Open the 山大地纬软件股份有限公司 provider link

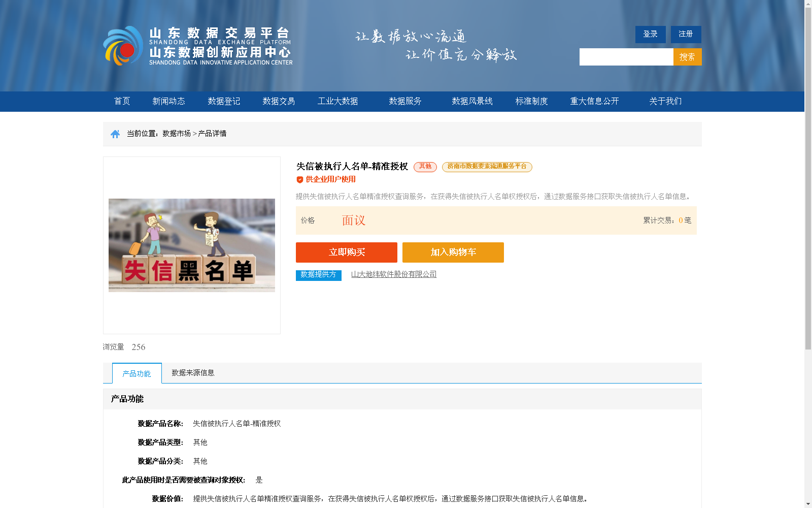click(x=394, y=274)
